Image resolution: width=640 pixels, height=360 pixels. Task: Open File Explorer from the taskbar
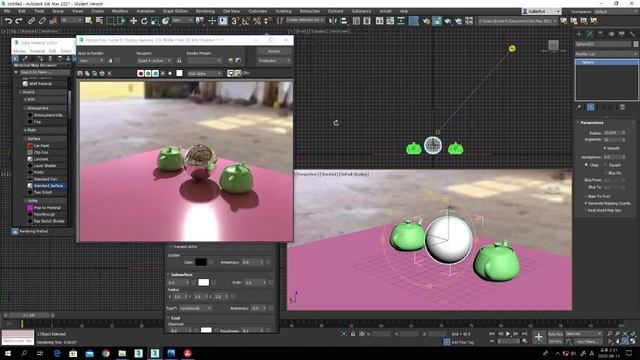tap(122, 353)
